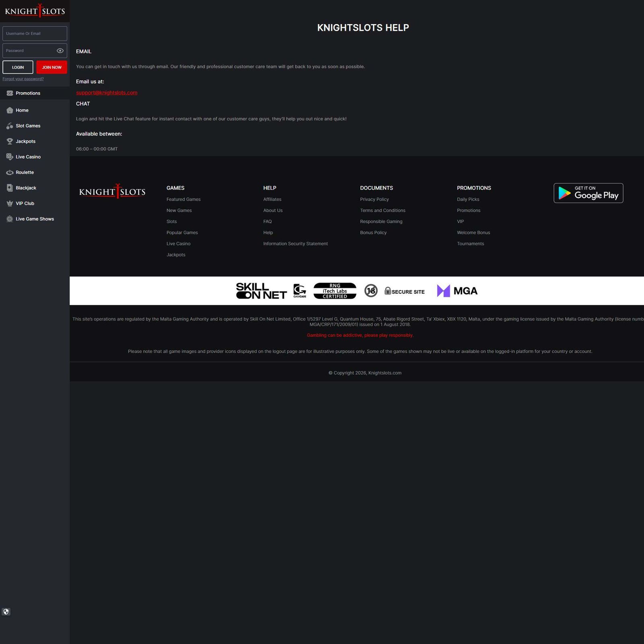Open the Get it on Google Play badge
Screen dimensions: 644x644
588,193
